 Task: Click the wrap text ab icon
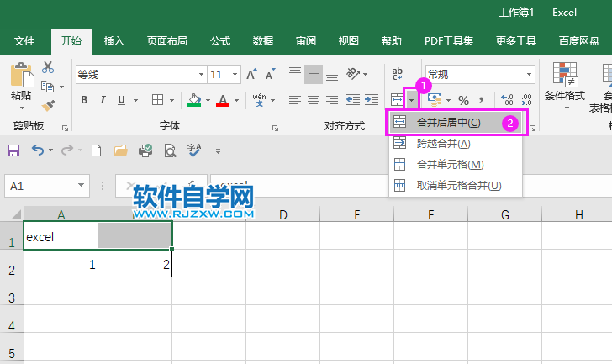pos(397,73)
